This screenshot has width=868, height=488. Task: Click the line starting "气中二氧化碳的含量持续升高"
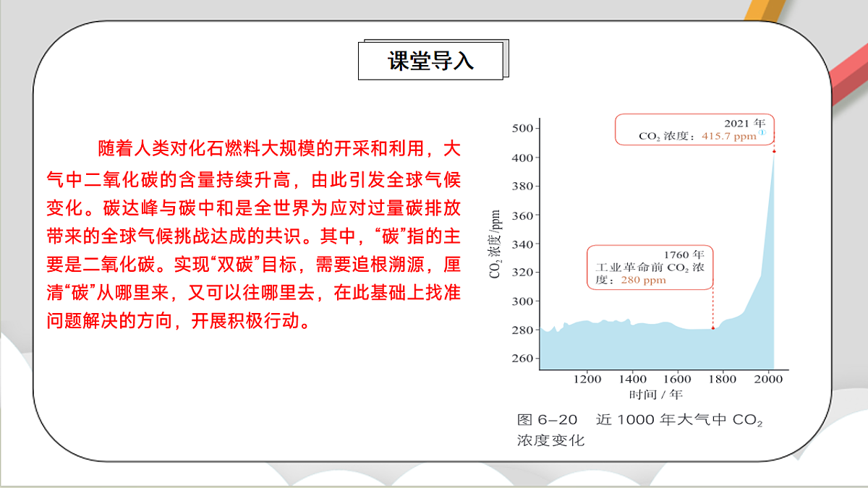coord(253,178)
